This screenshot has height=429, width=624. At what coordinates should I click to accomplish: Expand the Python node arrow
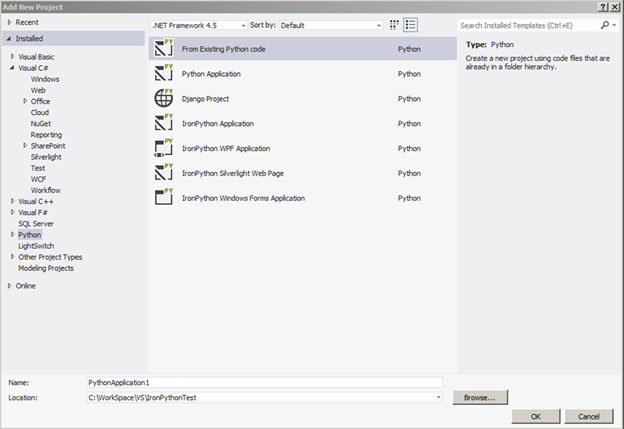pos(13,234)
